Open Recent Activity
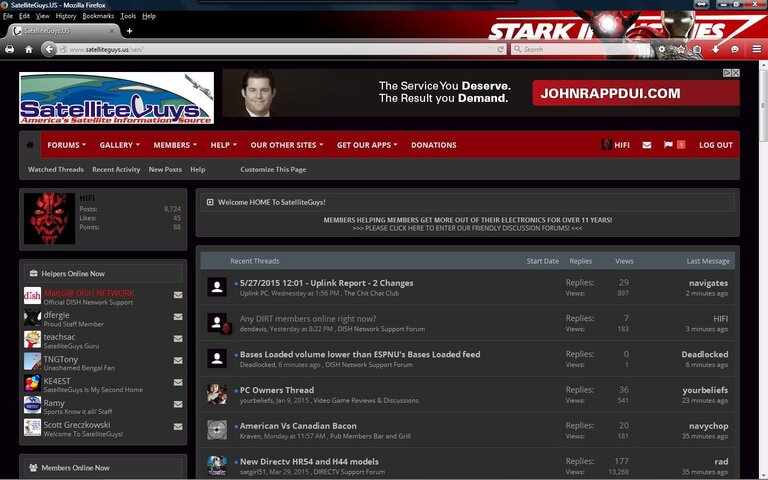Image resolution: width=768 pixels, height=480 pixels. click(116, 169)
